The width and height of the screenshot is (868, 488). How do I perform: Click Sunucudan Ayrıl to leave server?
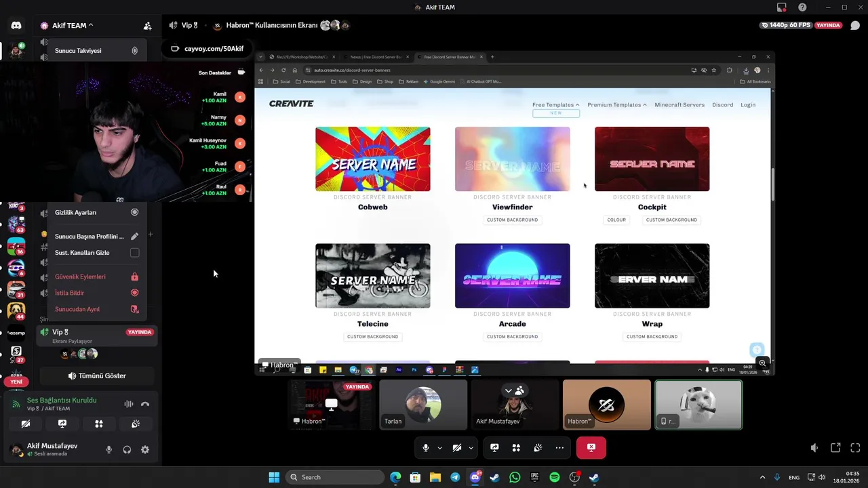coord(96,309)
